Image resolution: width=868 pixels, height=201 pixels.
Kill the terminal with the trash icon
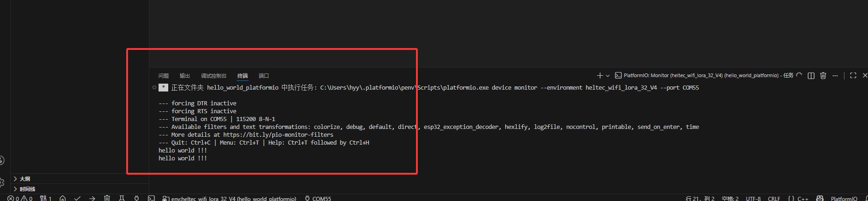point(823,75)
